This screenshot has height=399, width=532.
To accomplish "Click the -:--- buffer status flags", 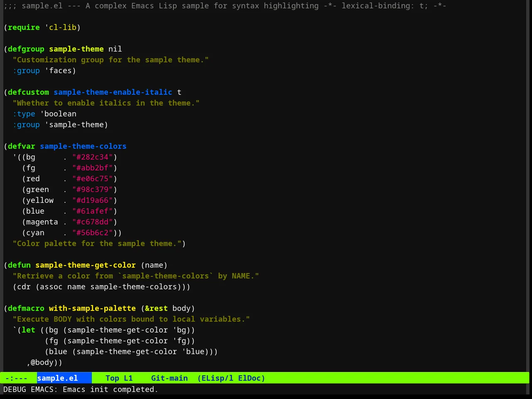I will pos(16,378).
